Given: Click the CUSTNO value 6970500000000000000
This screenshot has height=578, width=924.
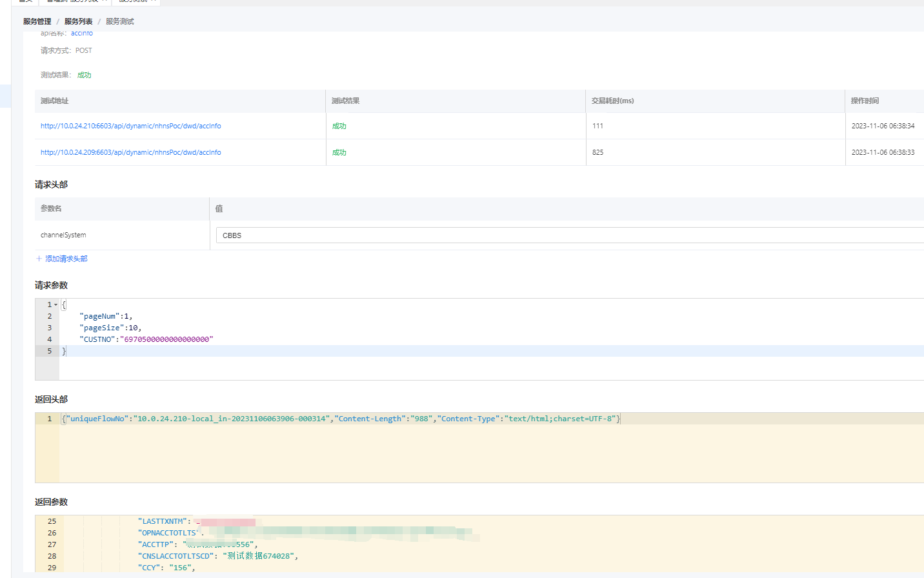Looking at the screenshot, I should [166, 339].
